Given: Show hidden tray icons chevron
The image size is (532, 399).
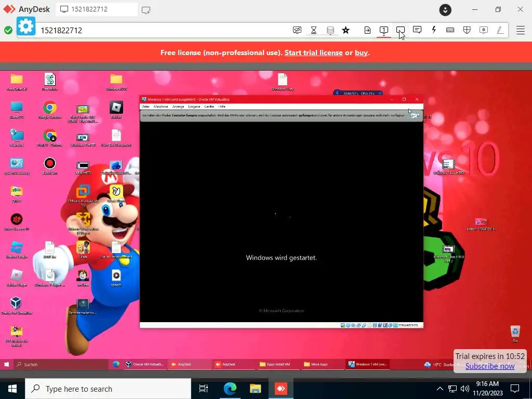Looking at the screenshot, I should (x=440, y=389).
